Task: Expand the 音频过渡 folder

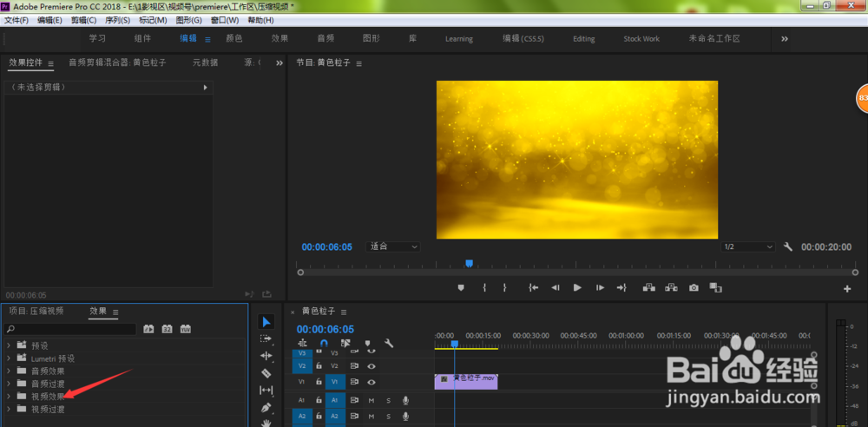Action: coord(9,384)
